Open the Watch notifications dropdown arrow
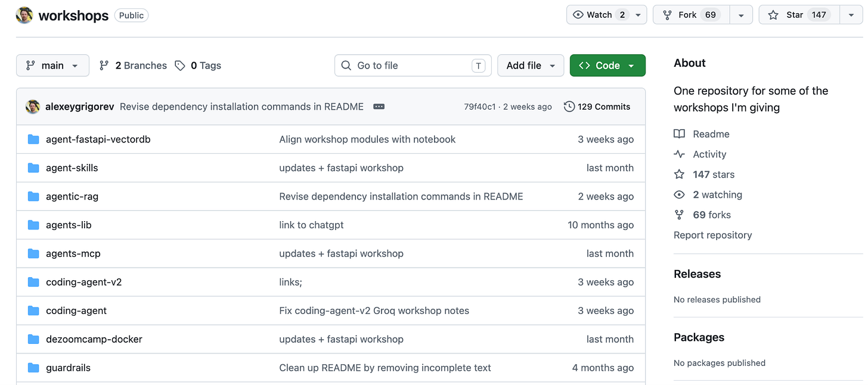 (x=639, y=15)
